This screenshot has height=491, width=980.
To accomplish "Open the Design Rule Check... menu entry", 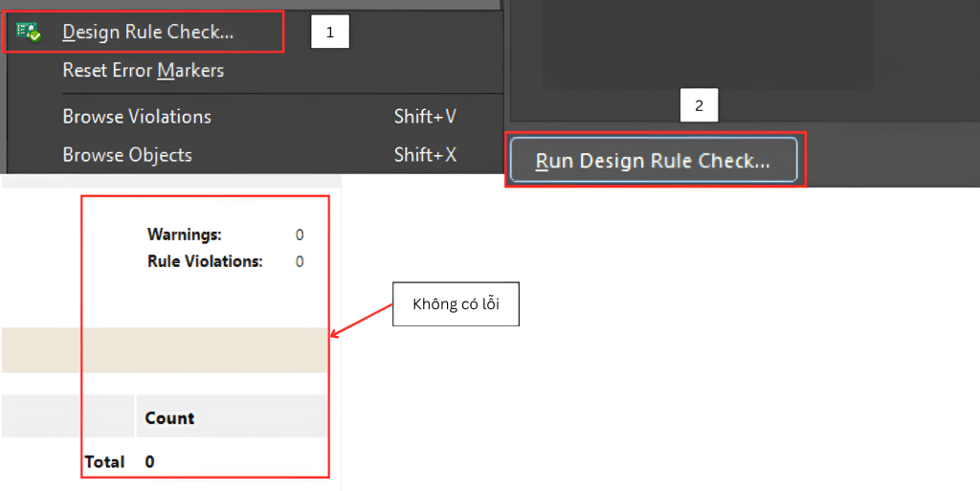I will [x=147, y=32].
